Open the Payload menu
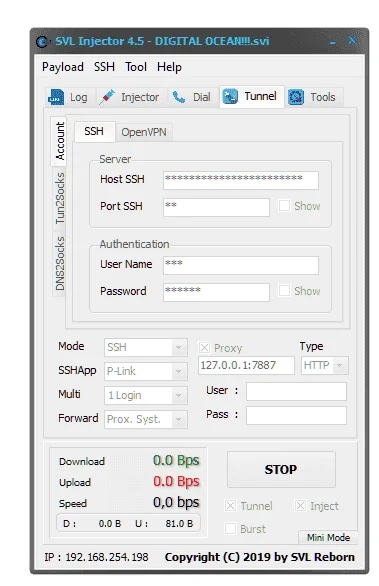Image resolution: width=379 pixels, height=586 pixels. [x=63, y=67]
